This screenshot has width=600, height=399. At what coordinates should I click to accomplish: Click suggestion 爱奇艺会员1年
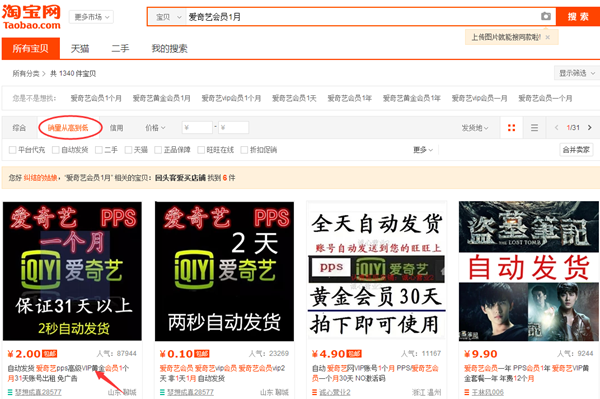click(350, 98)
